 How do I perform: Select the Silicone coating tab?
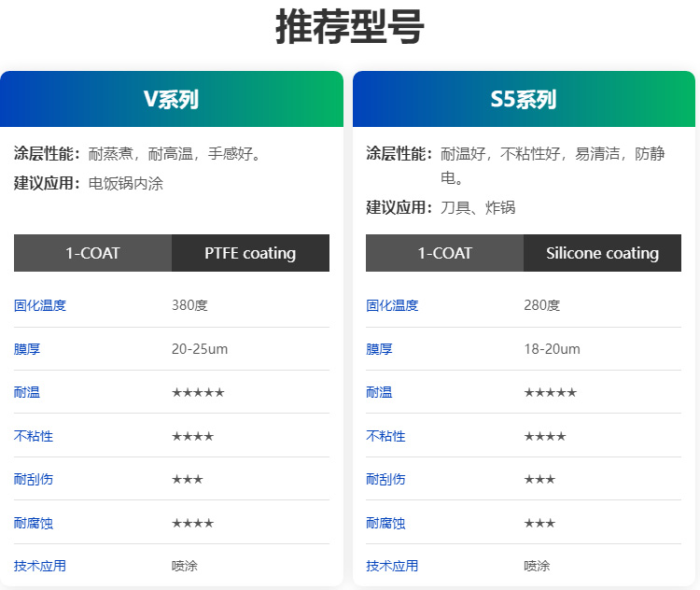[x=602, y=253]
